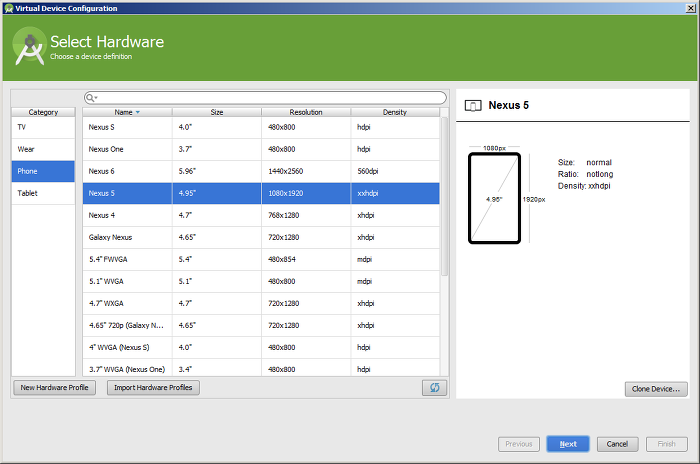Click the Clone Device... button
The height and width of the screenshot is (464, 700).
[x=656, y=389]
